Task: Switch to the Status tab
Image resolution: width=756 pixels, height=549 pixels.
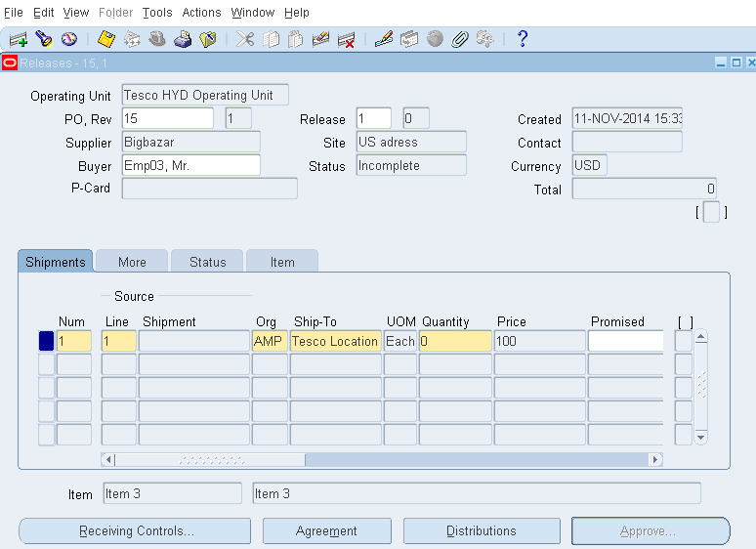Action: [x=207, y=262]
